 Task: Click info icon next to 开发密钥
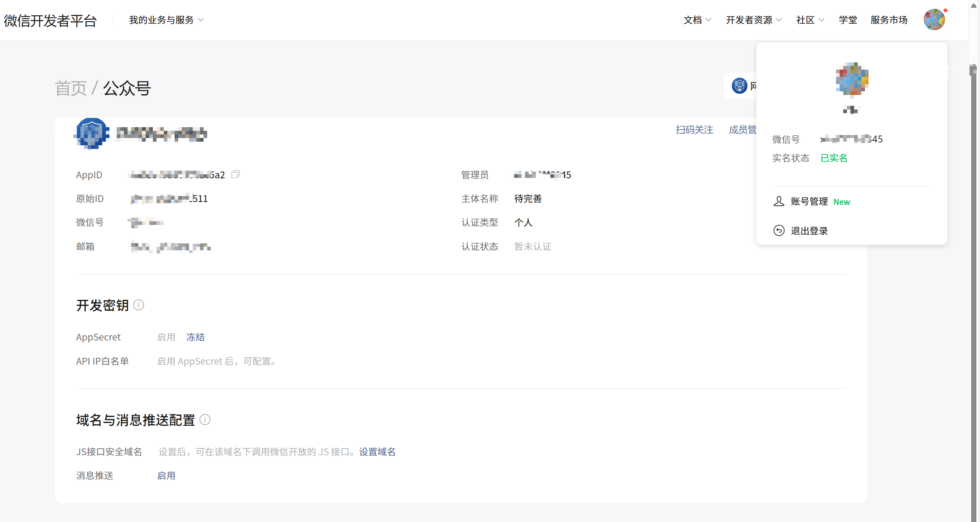pyautogui.click(x=139, y=305)
